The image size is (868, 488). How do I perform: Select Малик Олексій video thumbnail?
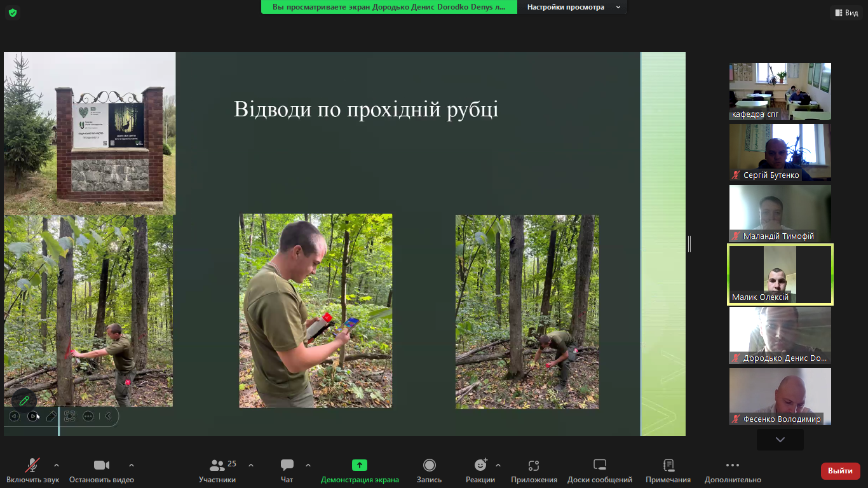tap(780, 274)
